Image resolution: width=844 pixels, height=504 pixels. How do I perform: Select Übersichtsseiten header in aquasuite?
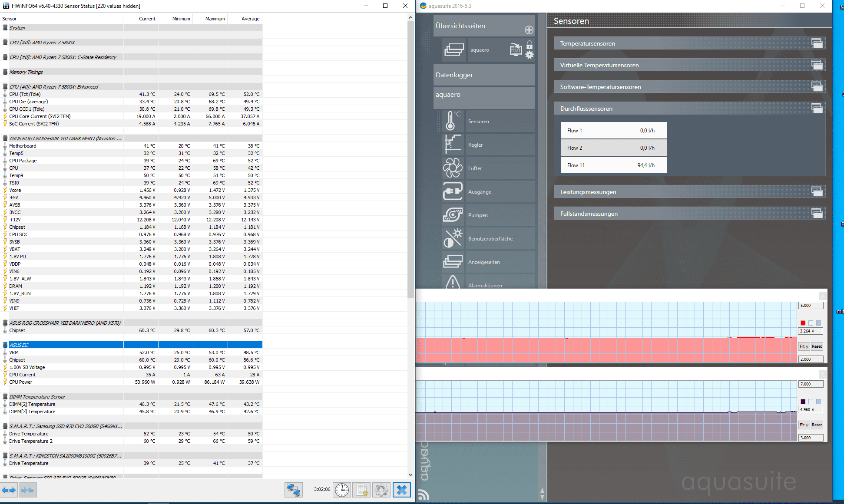click(x=484, y=26)
